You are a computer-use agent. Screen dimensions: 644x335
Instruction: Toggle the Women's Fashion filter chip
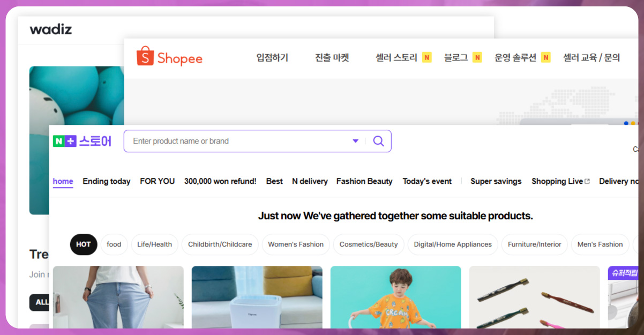tap(295, 244)
